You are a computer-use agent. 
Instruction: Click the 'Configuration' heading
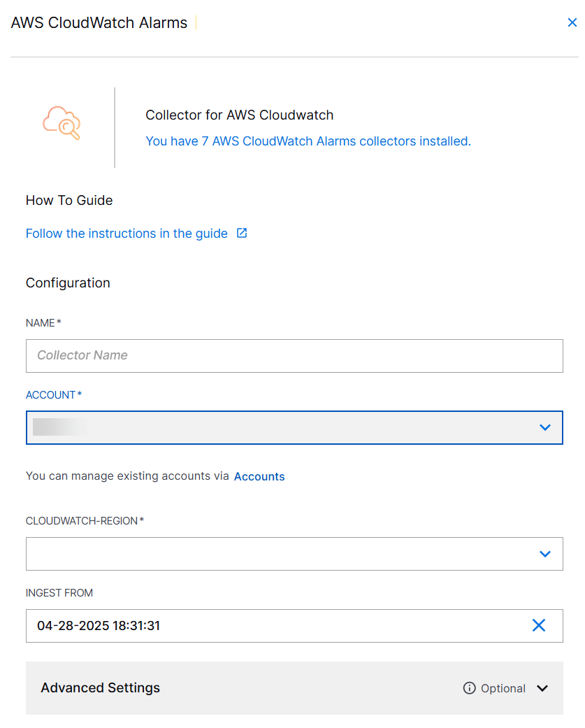click(68, 283)
